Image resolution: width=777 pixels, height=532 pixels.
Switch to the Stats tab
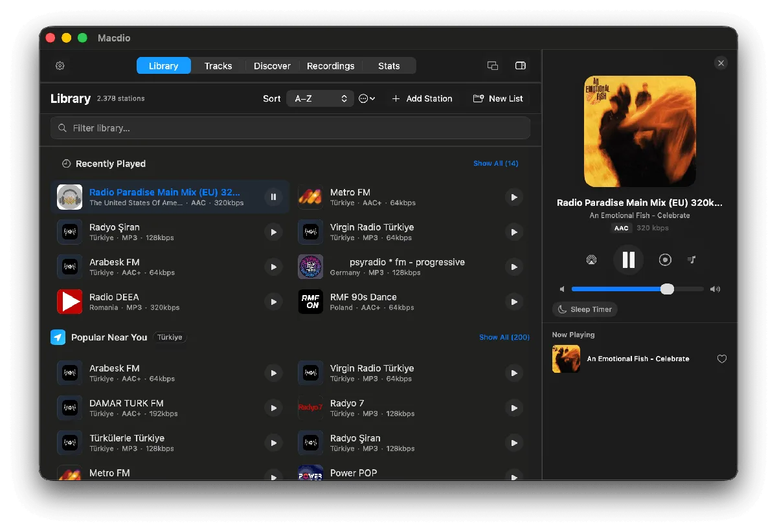coord(389,66)
